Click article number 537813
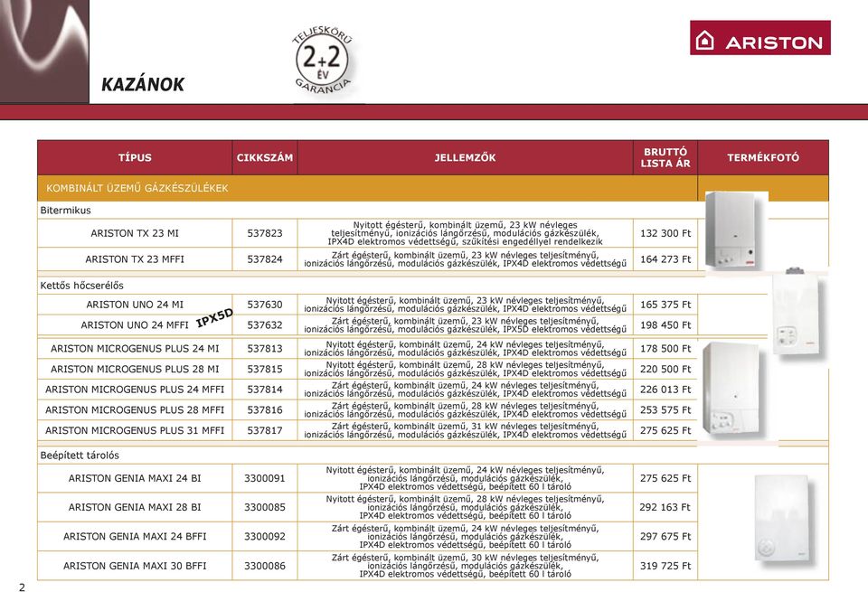The width and height of the screenshot is (868, 592). pyautogui.click(x=265, y=349)
